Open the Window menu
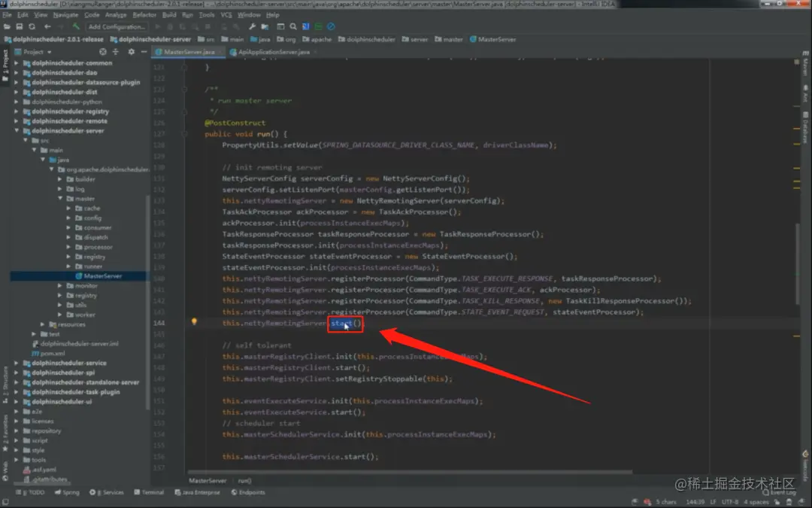Screen dimensions: 812x508 pyautogui.click(x=249, y=15)
